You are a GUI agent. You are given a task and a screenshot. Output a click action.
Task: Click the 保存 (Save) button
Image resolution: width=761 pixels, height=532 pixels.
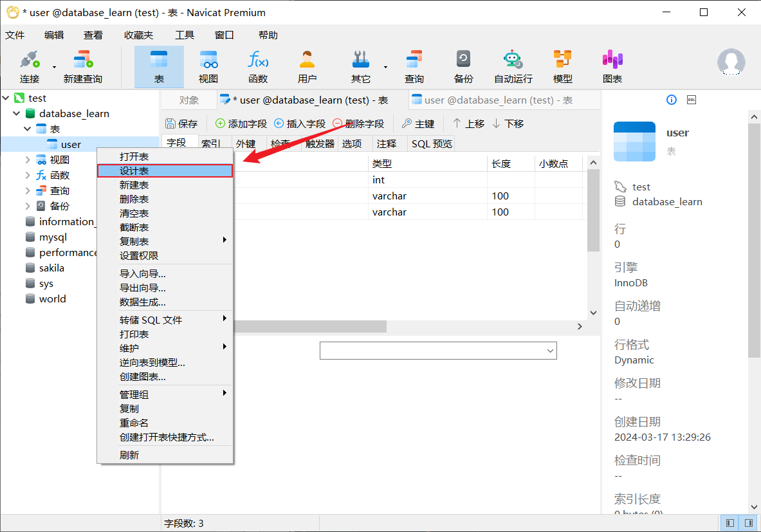point(181,124)
